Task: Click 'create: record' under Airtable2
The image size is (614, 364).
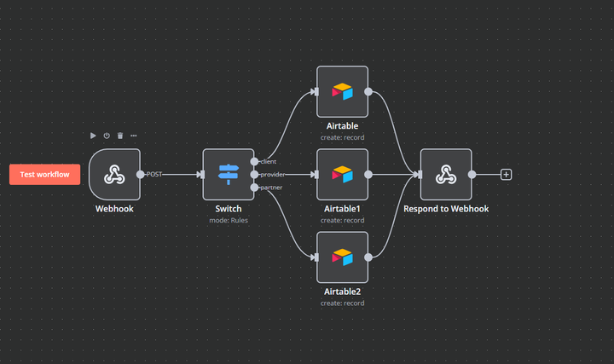Action: (342, 303)
